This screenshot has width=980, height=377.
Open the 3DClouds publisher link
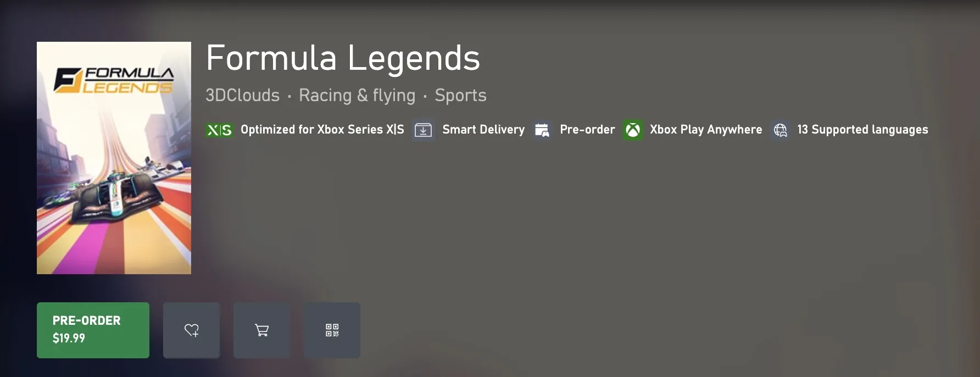(x=242, y=95)
